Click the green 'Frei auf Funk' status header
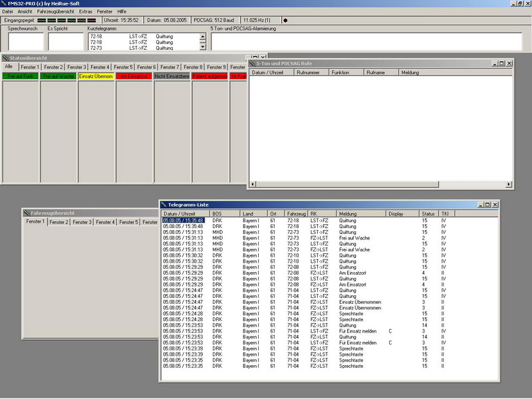 pyautogui.click(x=21, y=76)
